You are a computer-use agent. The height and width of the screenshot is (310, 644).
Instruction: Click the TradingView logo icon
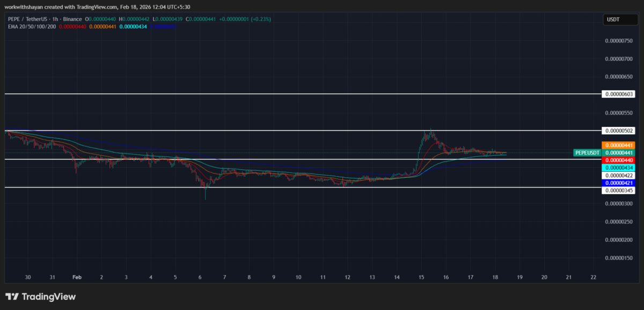(12, 297)
